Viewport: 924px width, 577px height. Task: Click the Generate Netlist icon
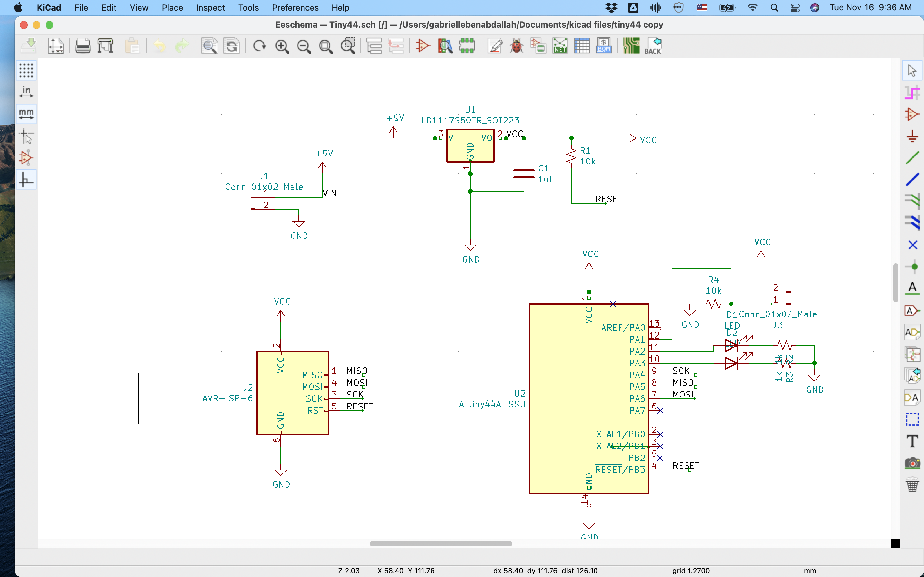560,46
